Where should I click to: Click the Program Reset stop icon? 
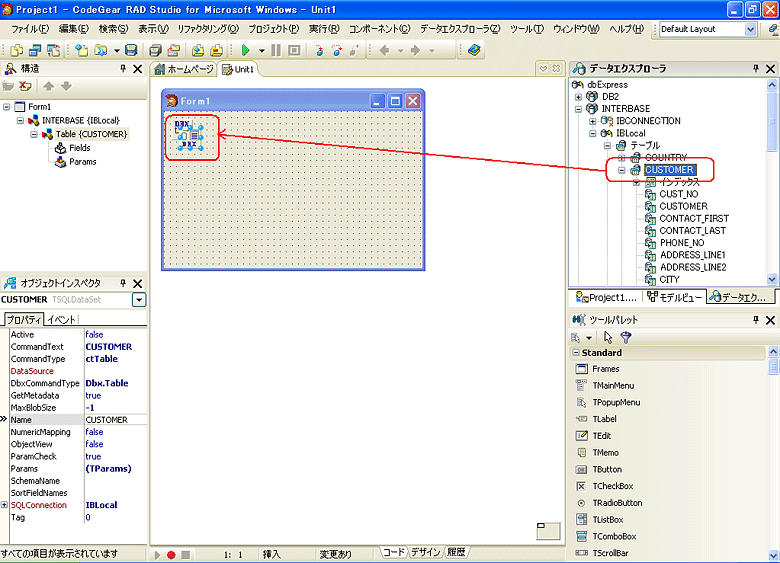click(x=294, y=50)
